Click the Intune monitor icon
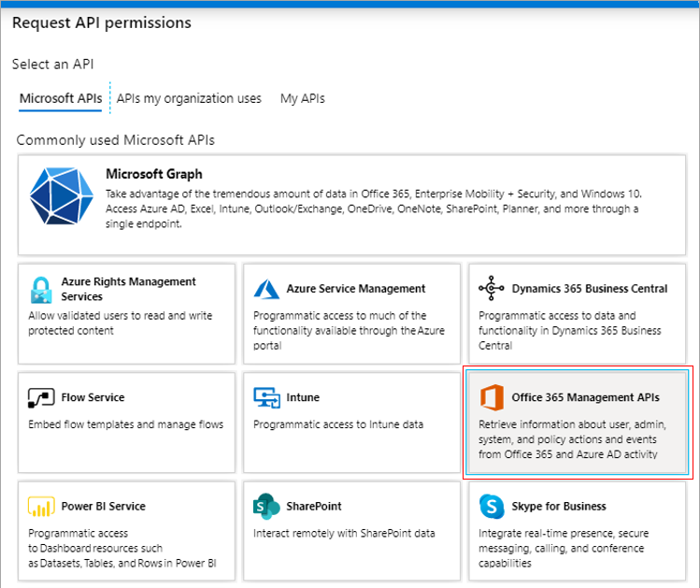700x588 pixels. click(267, 397)
